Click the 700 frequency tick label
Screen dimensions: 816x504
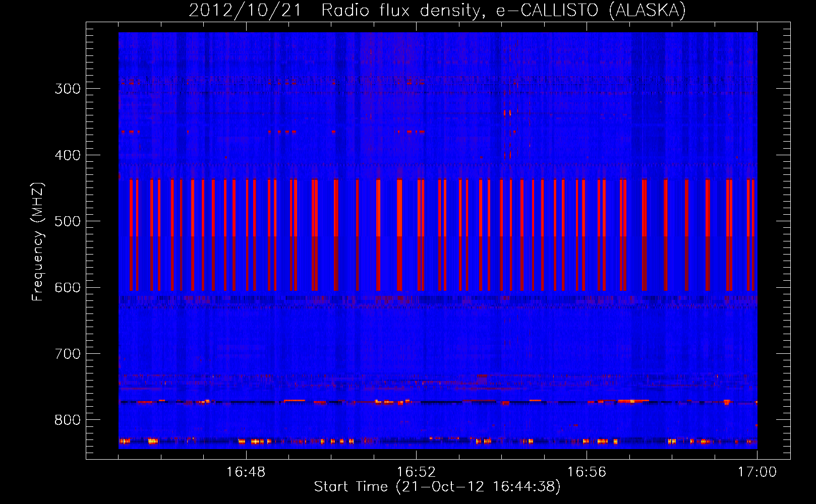[68, 354]
